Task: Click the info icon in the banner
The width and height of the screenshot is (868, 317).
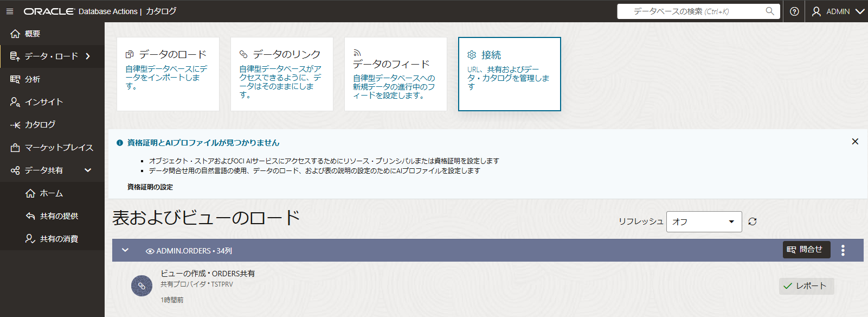Action: (120, 143)
